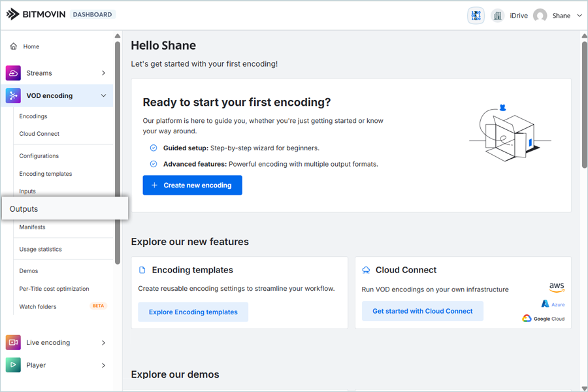Viewport: 588px width, 392px height.
Task: Click Create new encoding button
Action: pos(192,185)
